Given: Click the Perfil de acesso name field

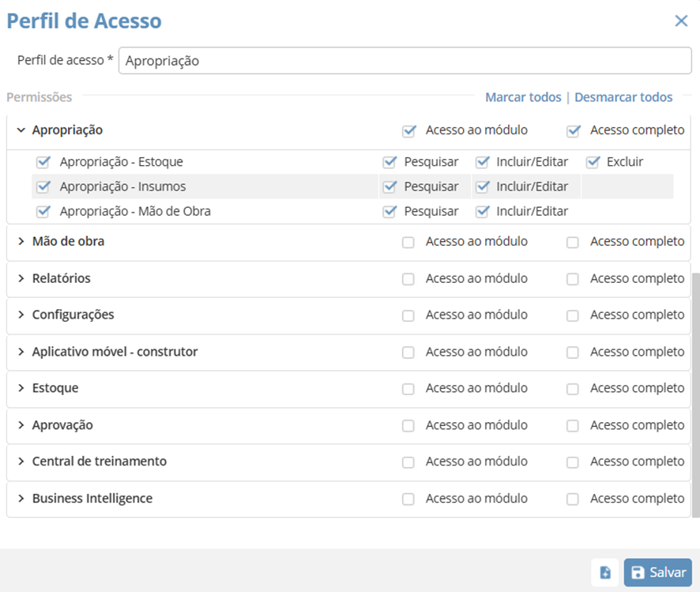Looking at the screenshot, I should tap(405, 60).
